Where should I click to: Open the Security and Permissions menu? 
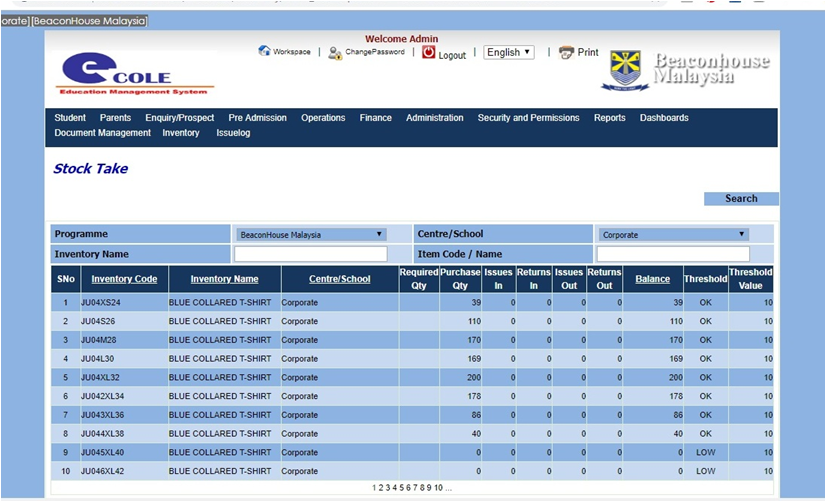pos(528,117)
